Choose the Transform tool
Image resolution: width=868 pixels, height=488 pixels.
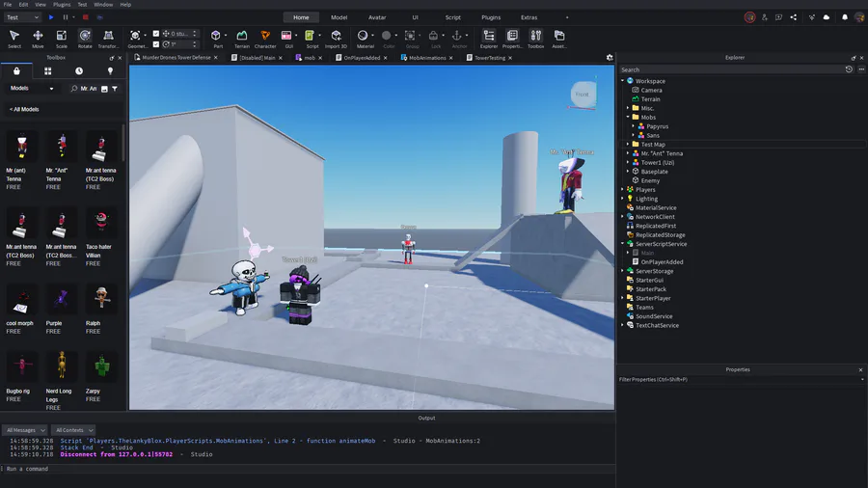click(x=108, y=39)
